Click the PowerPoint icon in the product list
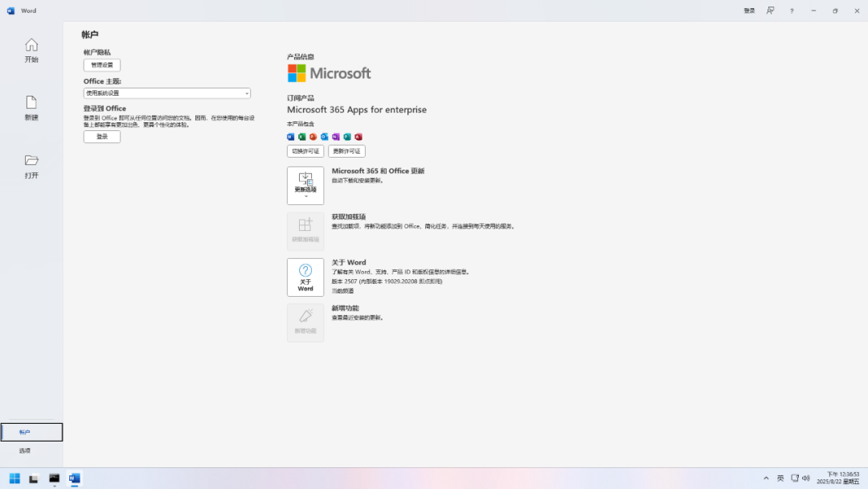 click(x=312, y=137)
